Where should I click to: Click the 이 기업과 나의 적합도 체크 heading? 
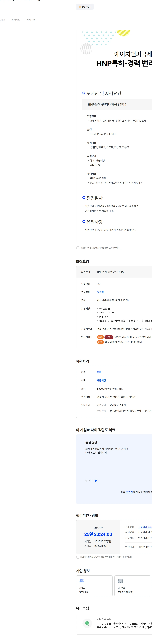(x=96, y=430)
